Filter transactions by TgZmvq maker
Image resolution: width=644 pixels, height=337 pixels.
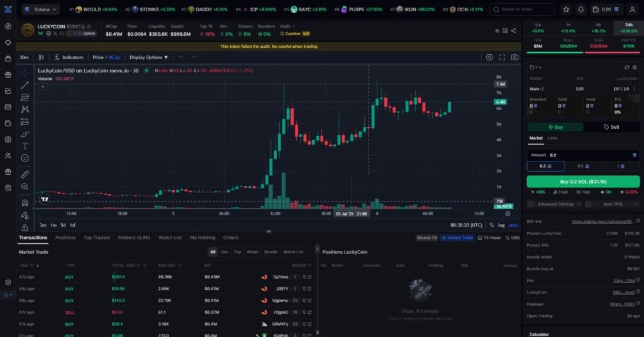tap(304, 277)
